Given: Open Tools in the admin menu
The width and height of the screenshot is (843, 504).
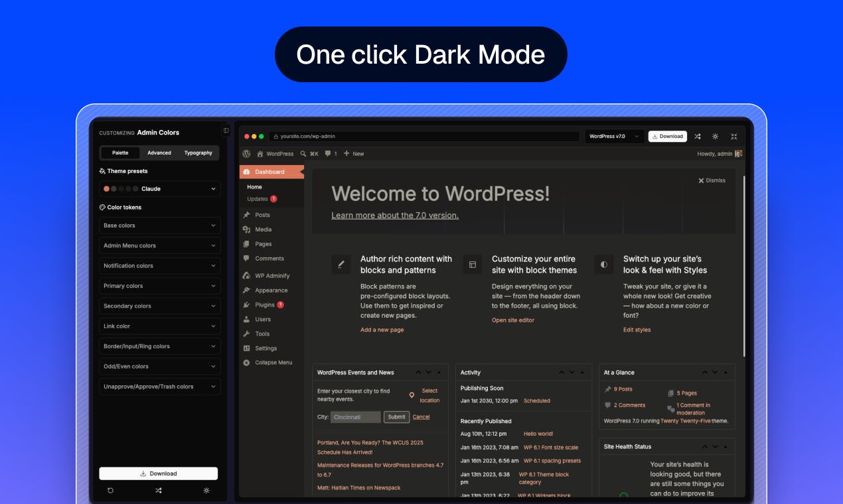Looking at the screenshot, I should point(271,334).
